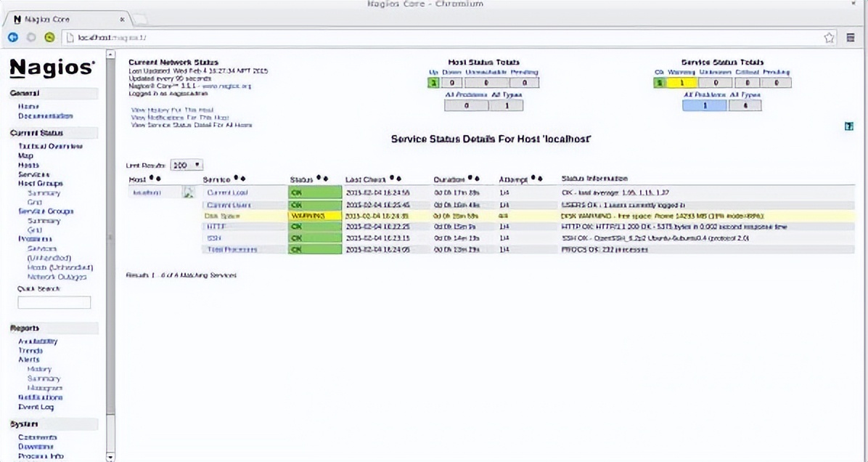
Task: Click the sidebar scrollbar down arrow
Action: 110,457
